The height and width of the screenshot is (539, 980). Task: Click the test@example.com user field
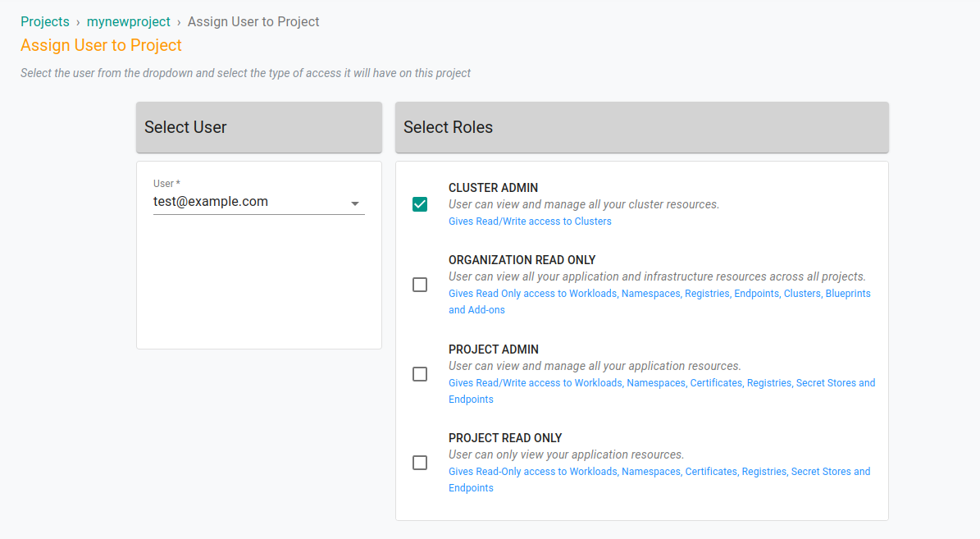tap(259, 202)
